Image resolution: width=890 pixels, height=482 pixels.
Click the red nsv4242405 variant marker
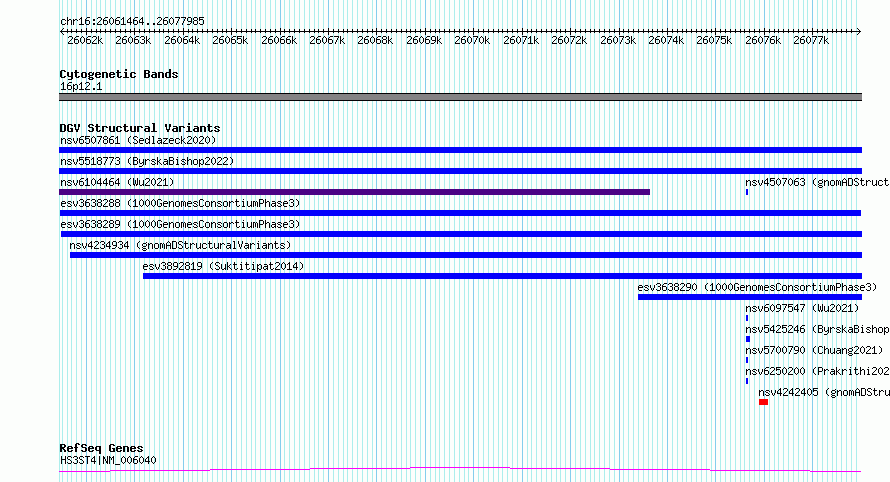tap(763, 402)
